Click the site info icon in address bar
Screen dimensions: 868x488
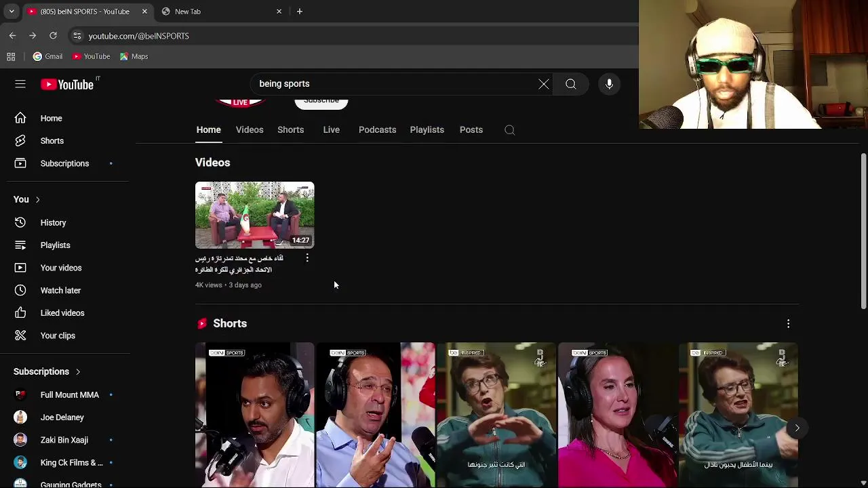click(x=77, y=36)
